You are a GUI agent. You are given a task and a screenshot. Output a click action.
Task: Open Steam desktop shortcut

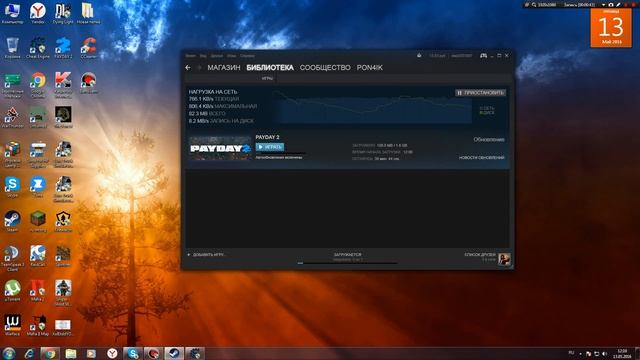12,221
